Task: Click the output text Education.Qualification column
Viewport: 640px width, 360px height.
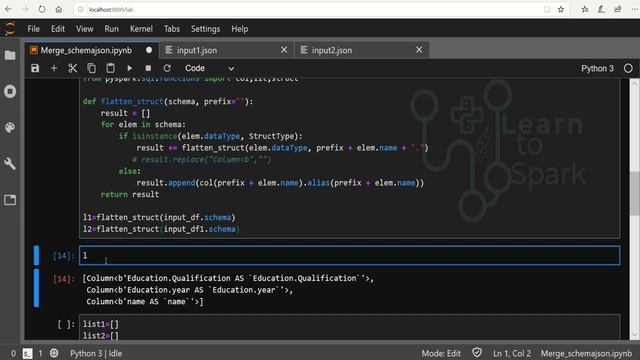Action: click(x=228, y=278)
